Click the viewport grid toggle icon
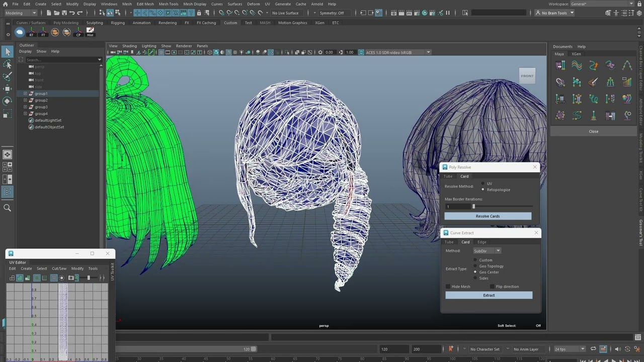 161,52
